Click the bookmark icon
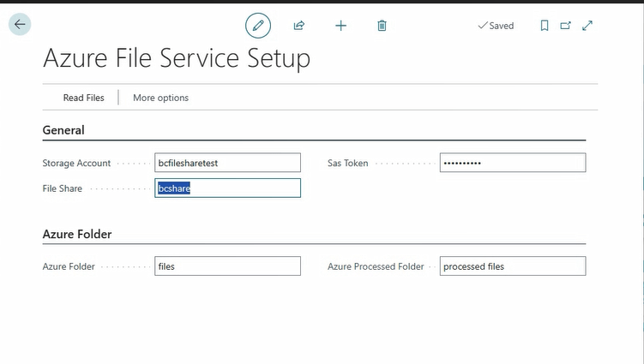The height and width of the screenshot is (364, 644). 544,26
